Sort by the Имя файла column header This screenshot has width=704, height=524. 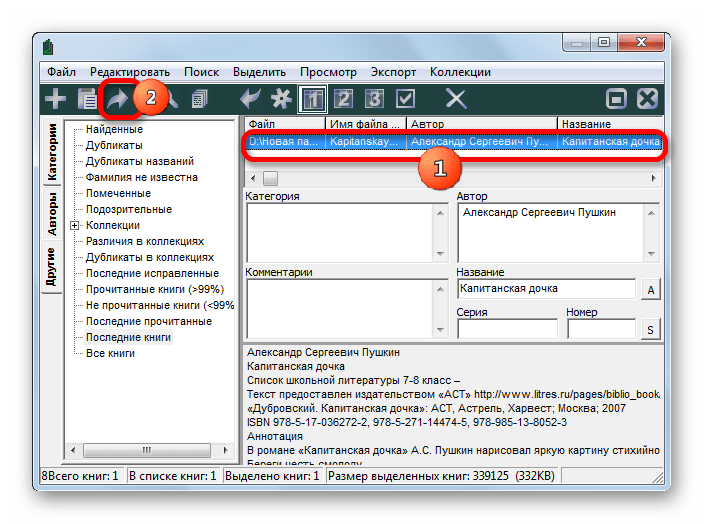point(365,124)
